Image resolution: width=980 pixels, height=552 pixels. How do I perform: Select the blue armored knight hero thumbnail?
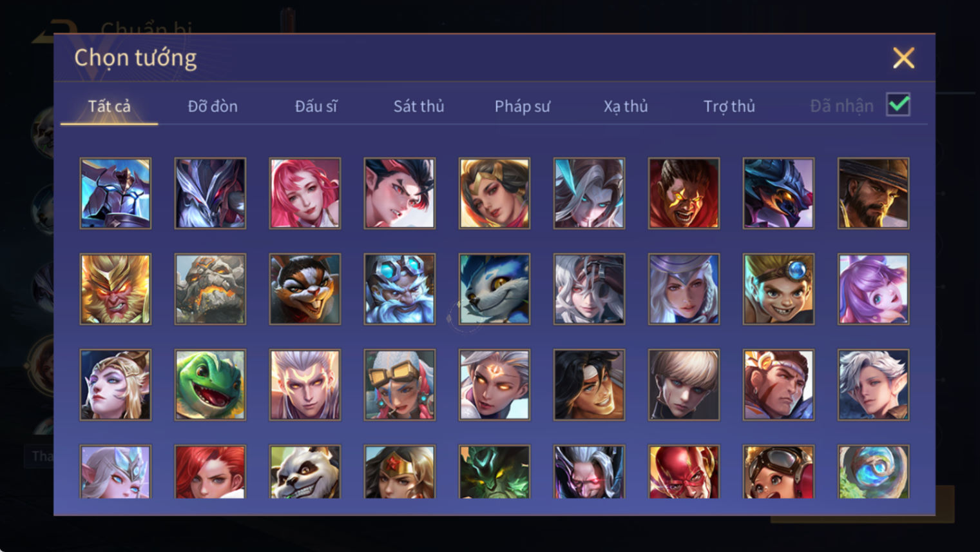tap(115, 193)
